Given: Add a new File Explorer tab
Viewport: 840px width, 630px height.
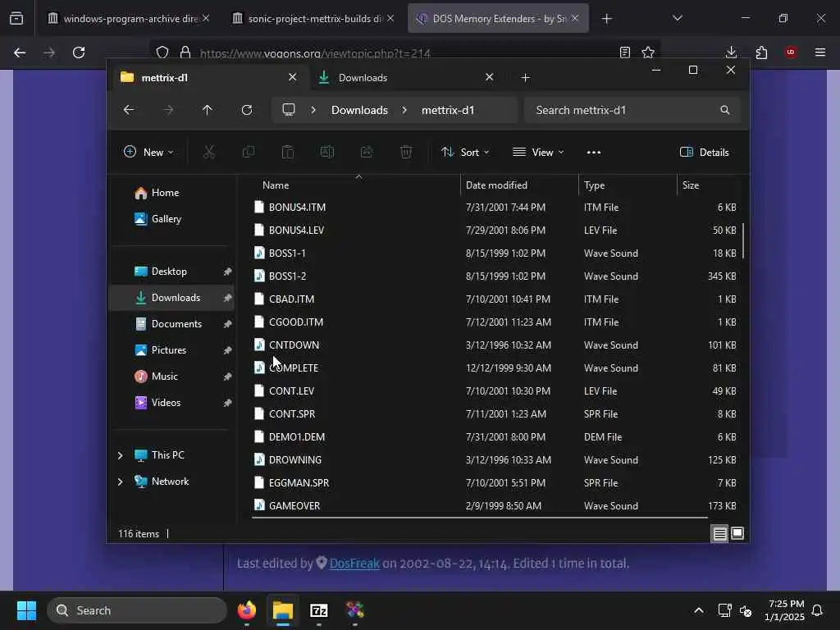Looking at the screenshot, I should coord(526,78).
